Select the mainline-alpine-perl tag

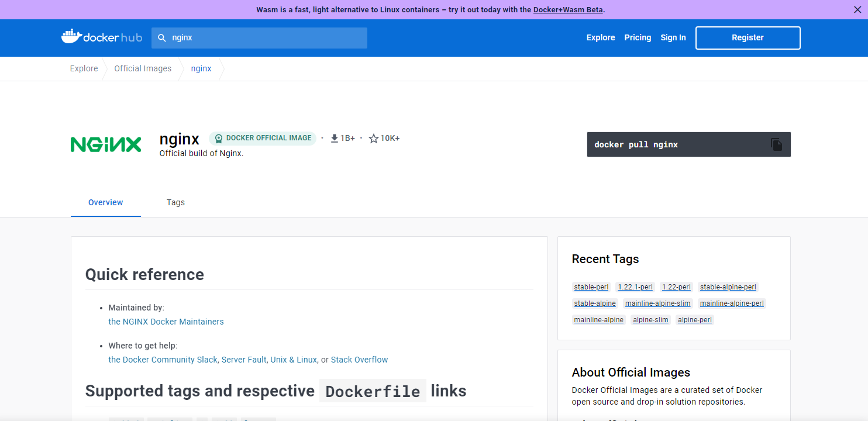[x=732, y=303]
